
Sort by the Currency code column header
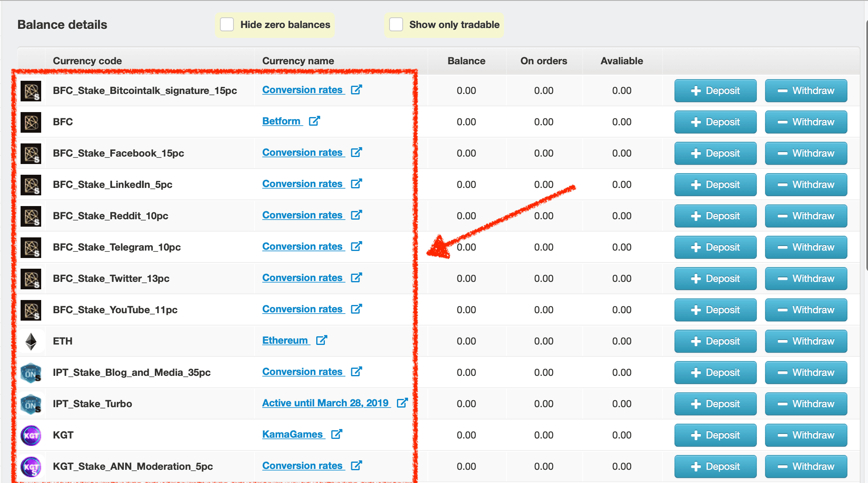[87, 61]
